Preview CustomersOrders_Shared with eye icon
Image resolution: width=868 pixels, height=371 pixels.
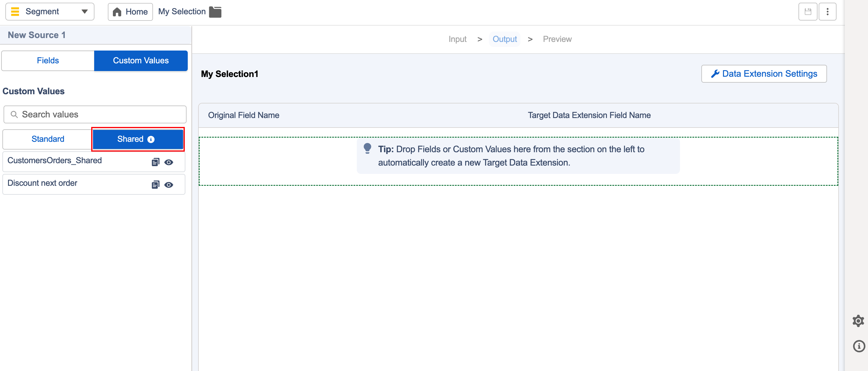coord(169,162)
